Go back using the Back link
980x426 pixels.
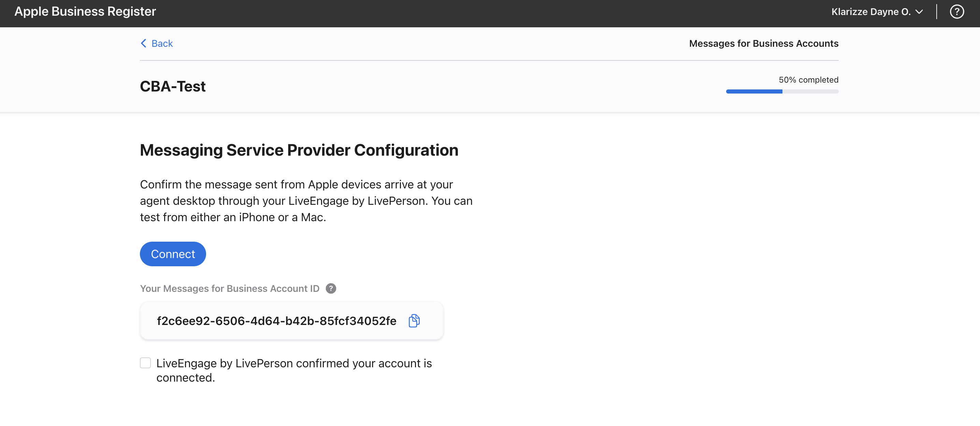coord(156,43)
